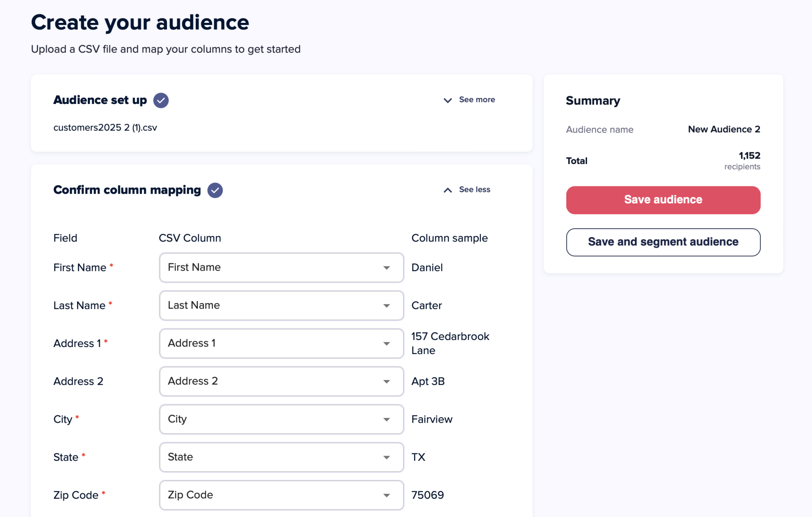The width and height of the screenshot is (812, 517).
Task: Click the Confirm column mapping section title
Action: click(x=127, y=190)
